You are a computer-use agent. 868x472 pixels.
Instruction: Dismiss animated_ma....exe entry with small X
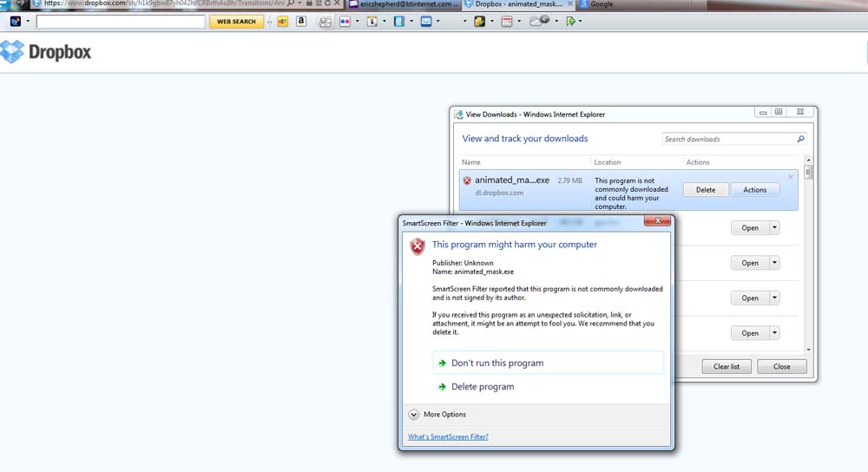pos(791,176)
